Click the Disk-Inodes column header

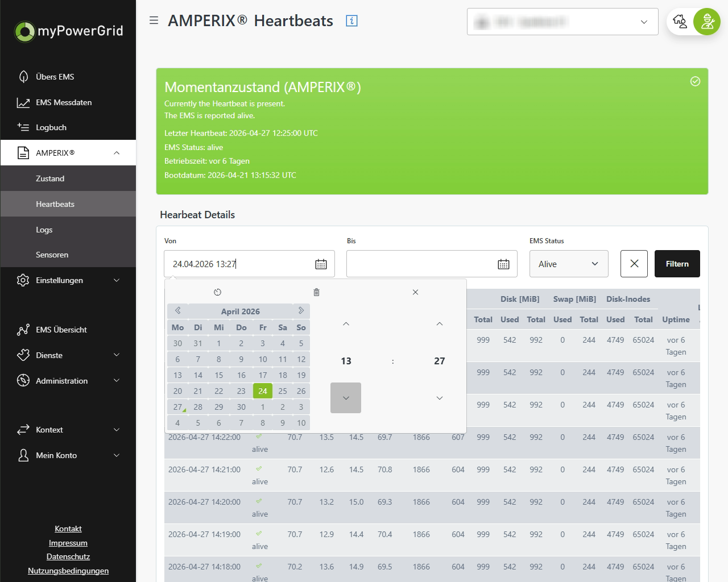pos(628,299)
